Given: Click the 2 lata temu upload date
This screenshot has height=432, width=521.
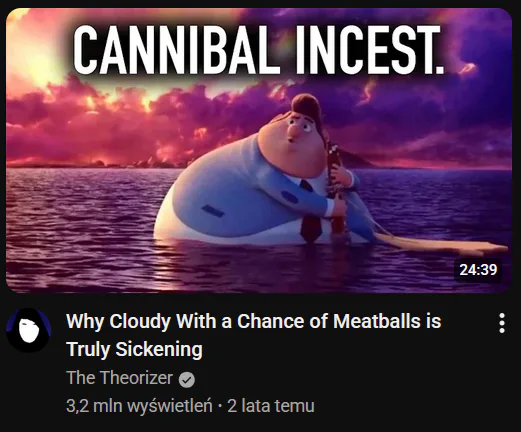Looking at the screenshot, I should coord(271,406).
